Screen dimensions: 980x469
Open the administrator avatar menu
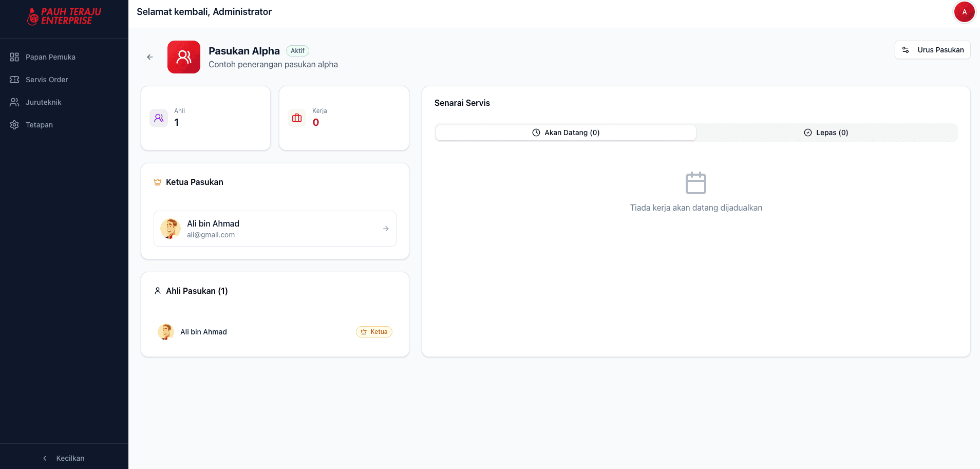(964, 12)
